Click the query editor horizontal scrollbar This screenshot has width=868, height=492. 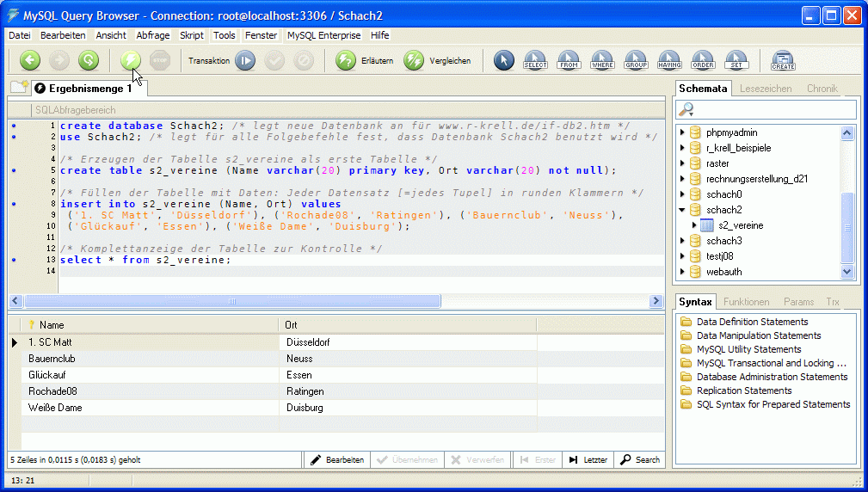click(232, 302)
